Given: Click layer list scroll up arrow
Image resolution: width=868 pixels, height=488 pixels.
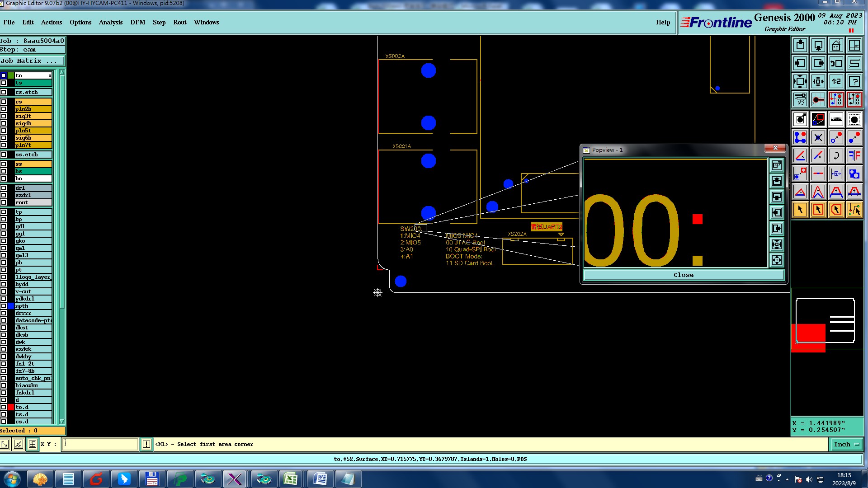Looking at the screenshot, I should click(x=62, y=73).
